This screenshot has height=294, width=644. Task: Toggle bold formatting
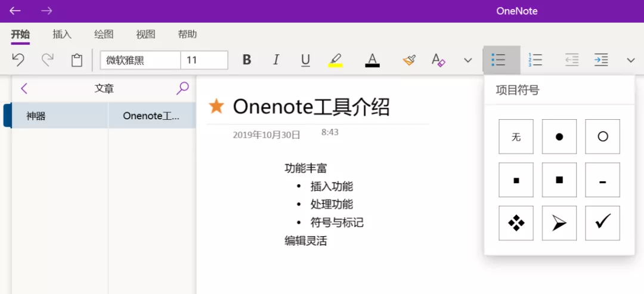tap(247, 60)
